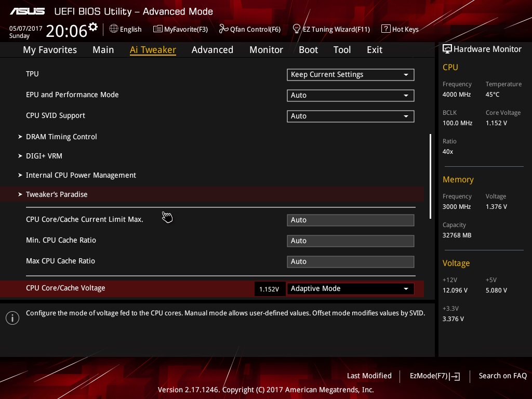Click the 45°C temperature value
Viewport: 532px width, 399px height.
tap(493, 95)
